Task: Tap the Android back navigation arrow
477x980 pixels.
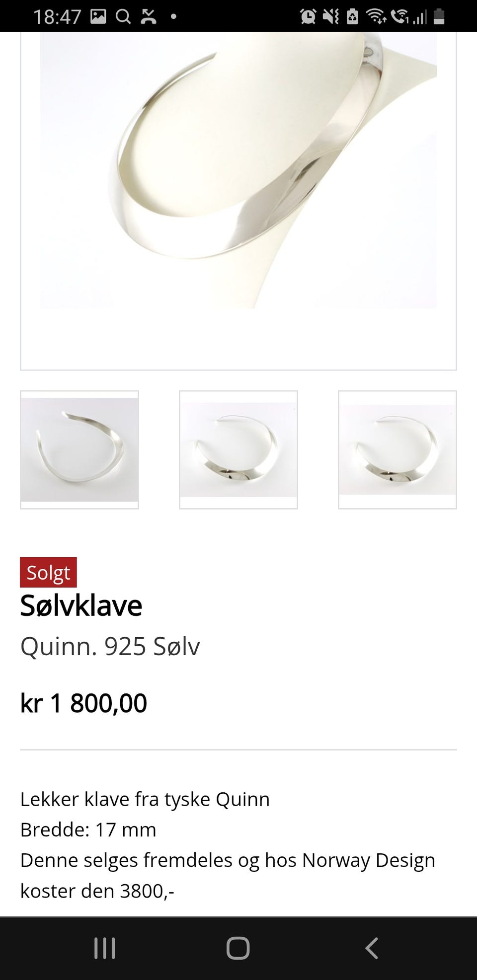Action: point(372,948)
